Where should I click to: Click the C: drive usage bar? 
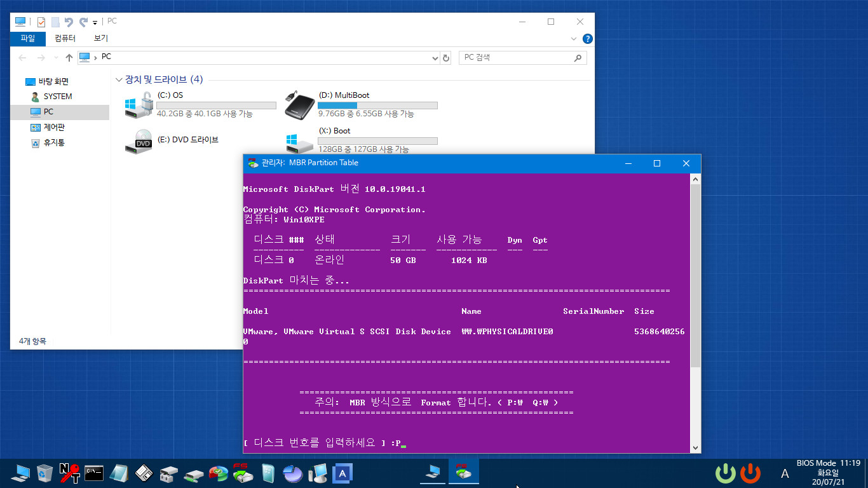pyautogui.click(x=216, y=105)
